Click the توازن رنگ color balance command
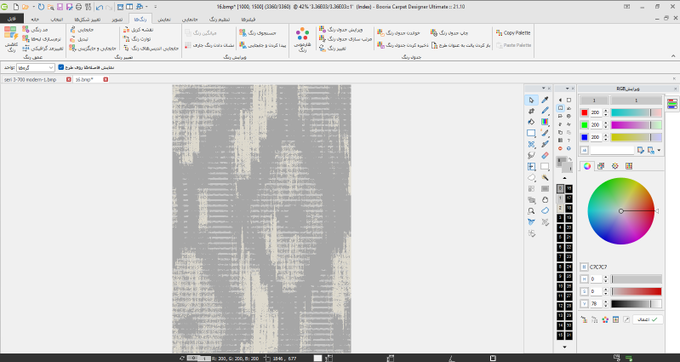680x362 pixels. point(137,39)
